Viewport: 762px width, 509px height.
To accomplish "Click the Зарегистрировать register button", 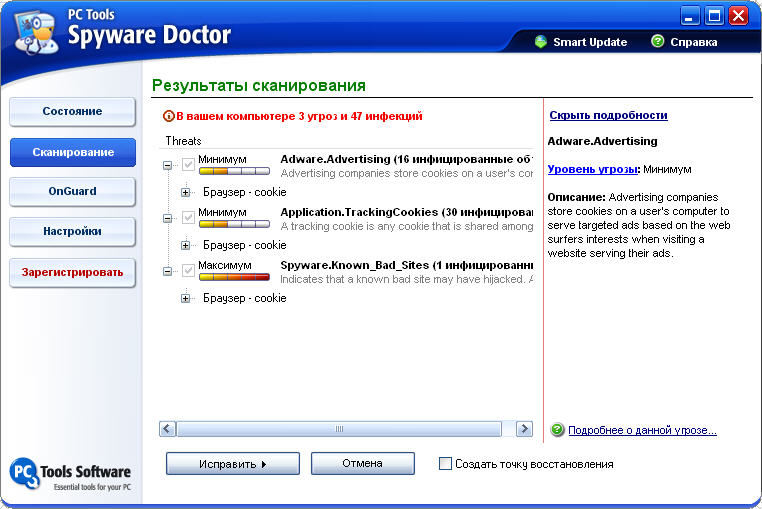I will pyautogui.click(x=72, y=272).
